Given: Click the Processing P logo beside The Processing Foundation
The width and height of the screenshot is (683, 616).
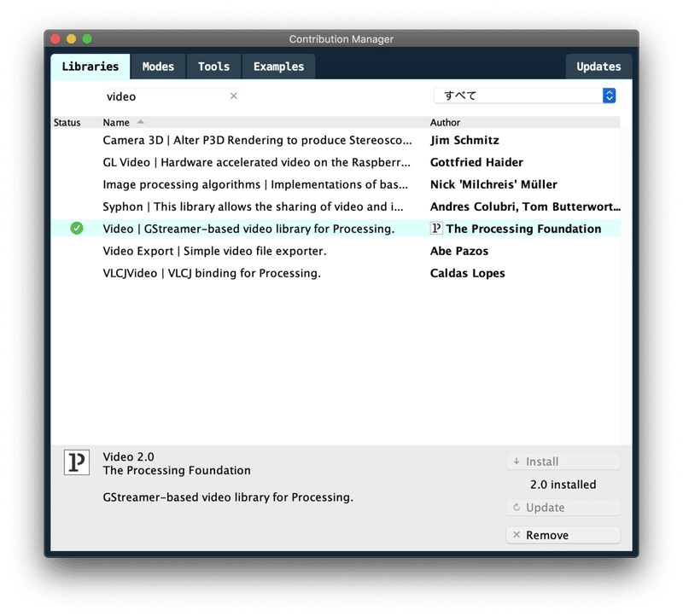Looking at the screenshot, I should coord(436,228).
